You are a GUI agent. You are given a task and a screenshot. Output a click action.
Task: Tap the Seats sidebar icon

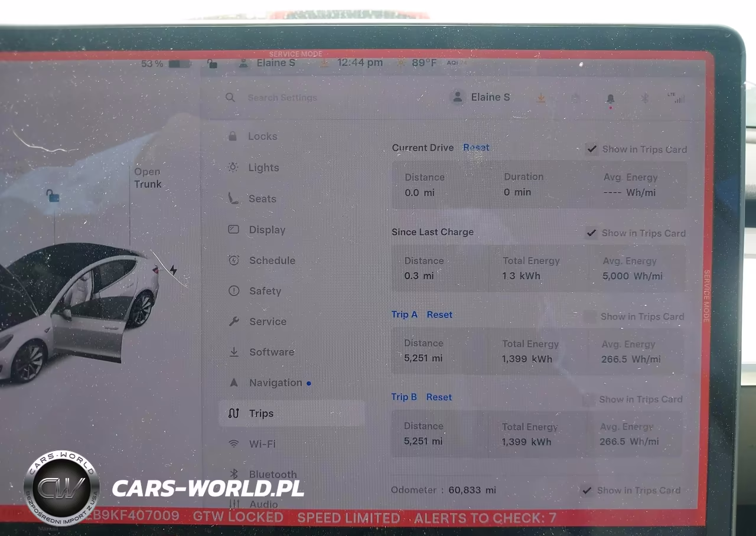(x=233, y=198)
